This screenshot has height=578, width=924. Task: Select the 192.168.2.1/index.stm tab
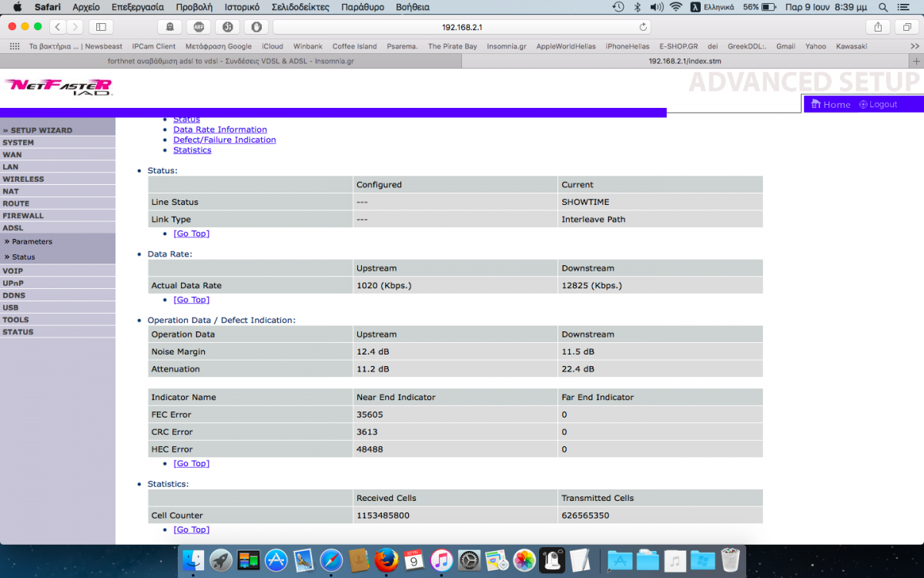[x=685, y=61]
